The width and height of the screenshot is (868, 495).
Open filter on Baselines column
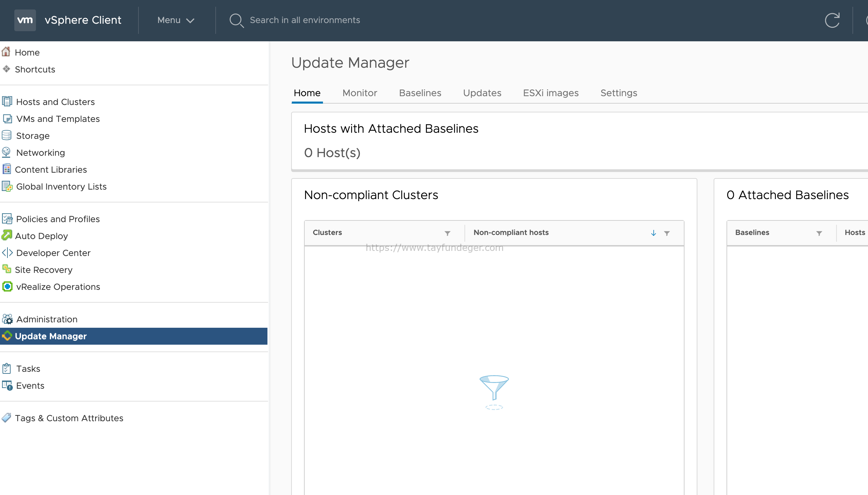point(819,233)
